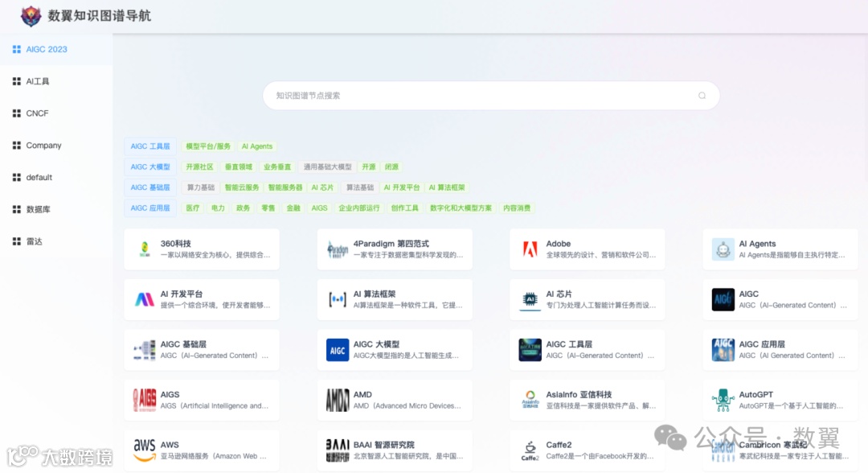Open the CNCF sidebar item
Screen dimensions: 868x473
[x=56, y=113]
